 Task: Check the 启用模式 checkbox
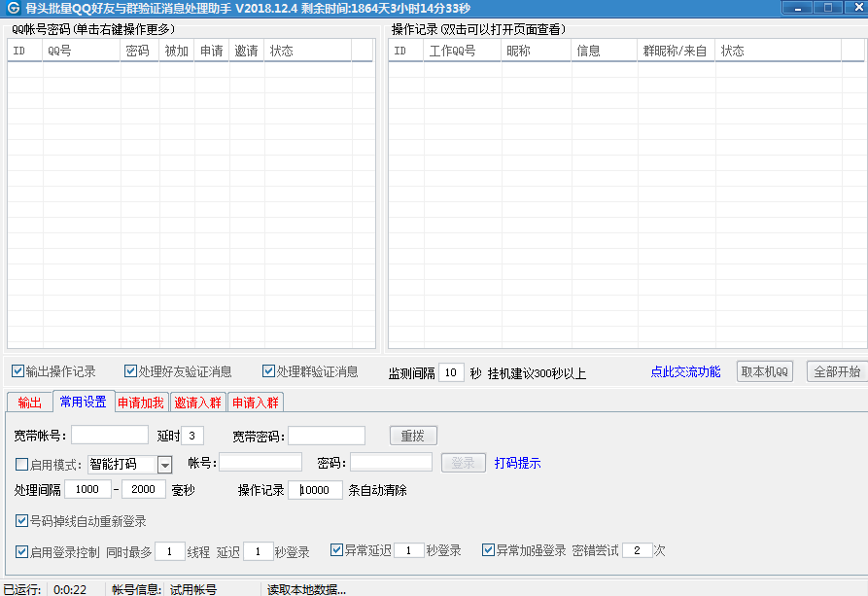coord(22,465)
